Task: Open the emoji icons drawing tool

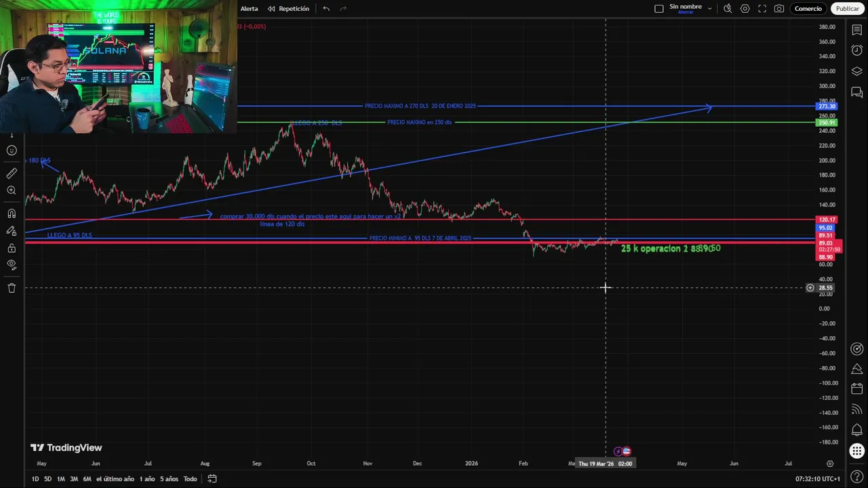Action: coord(12,150)
